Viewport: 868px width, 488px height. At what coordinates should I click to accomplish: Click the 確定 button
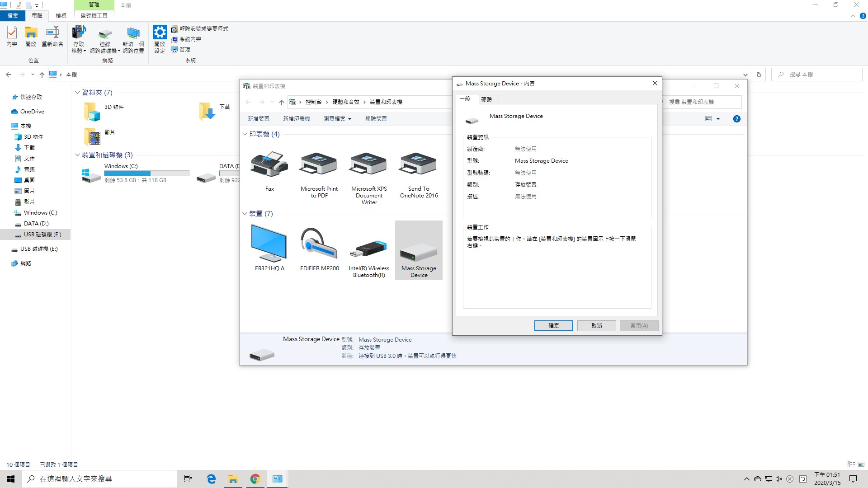pos(553,325)
